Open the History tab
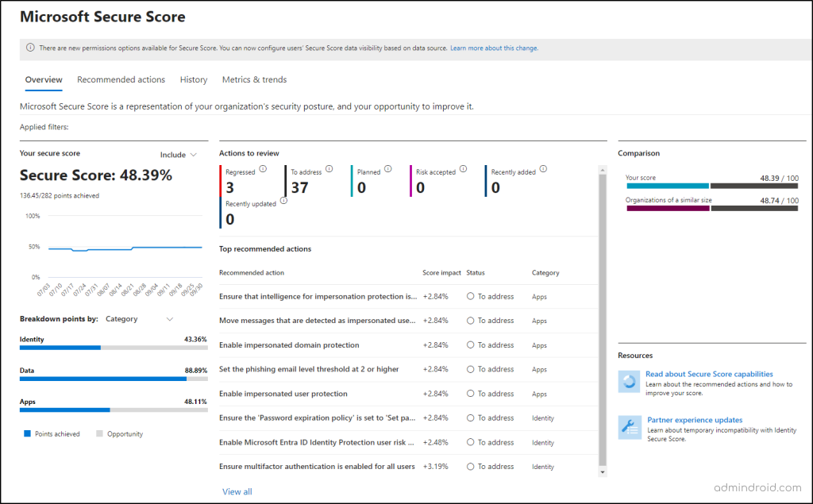The width and height of the screenshot is (813, 504). 193,79
